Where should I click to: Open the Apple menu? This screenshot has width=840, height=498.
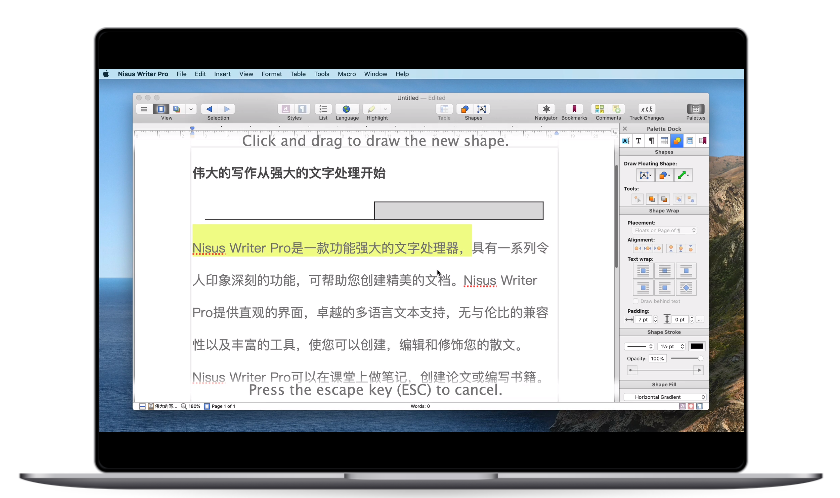coord(106,74)
